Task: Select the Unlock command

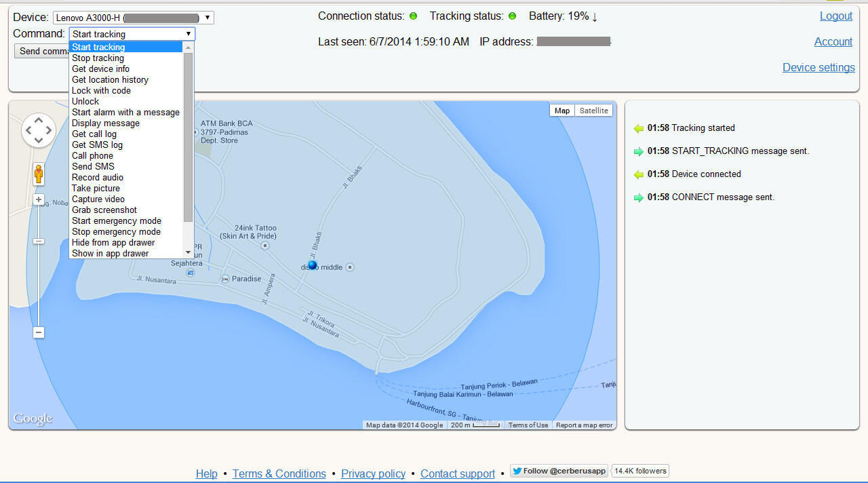Action: (x=126, y=101)
